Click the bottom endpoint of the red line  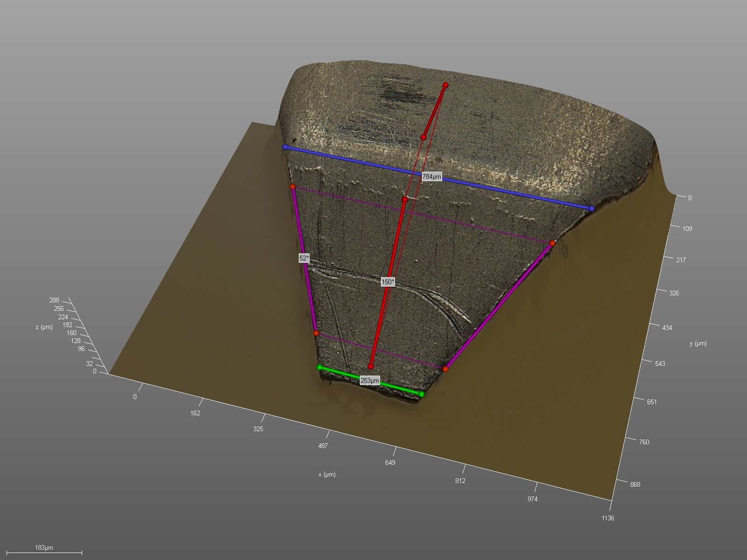(371, 366)
